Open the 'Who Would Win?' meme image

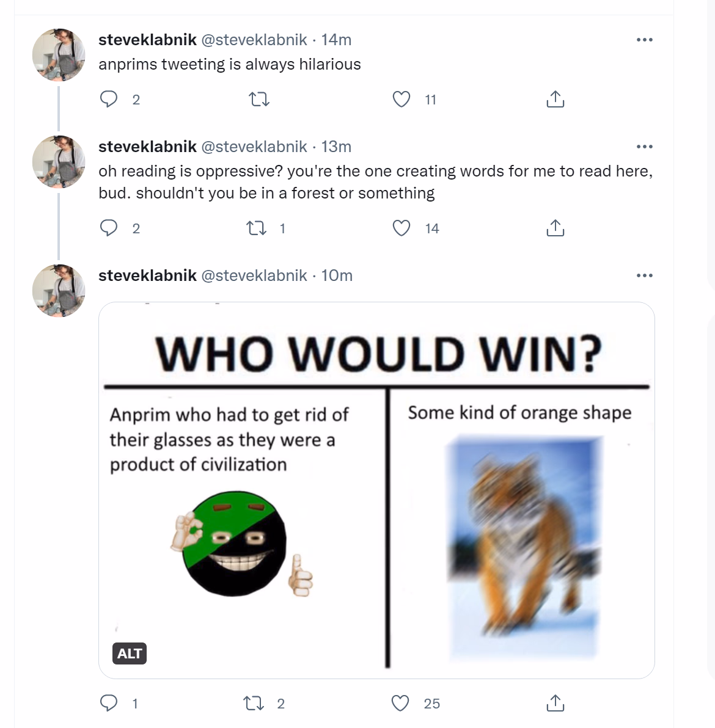pyautogui.click(x=376, y=490)
